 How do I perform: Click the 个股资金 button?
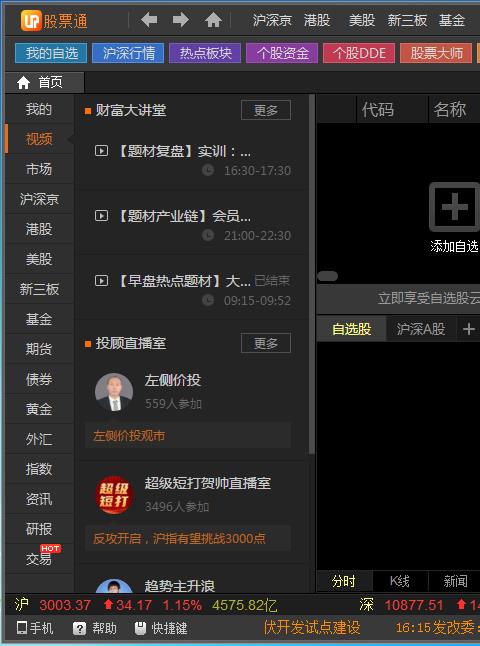(282, 53)
